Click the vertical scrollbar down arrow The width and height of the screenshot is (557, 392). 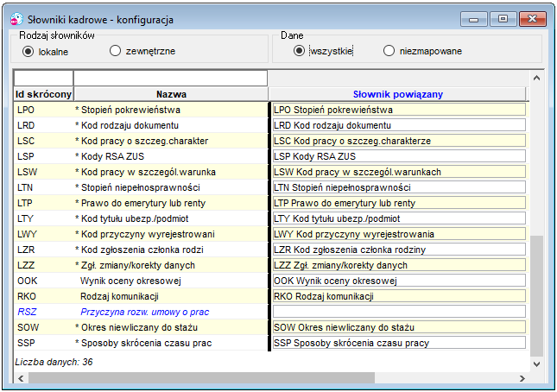pyautogui.click(x=537, y=364)
